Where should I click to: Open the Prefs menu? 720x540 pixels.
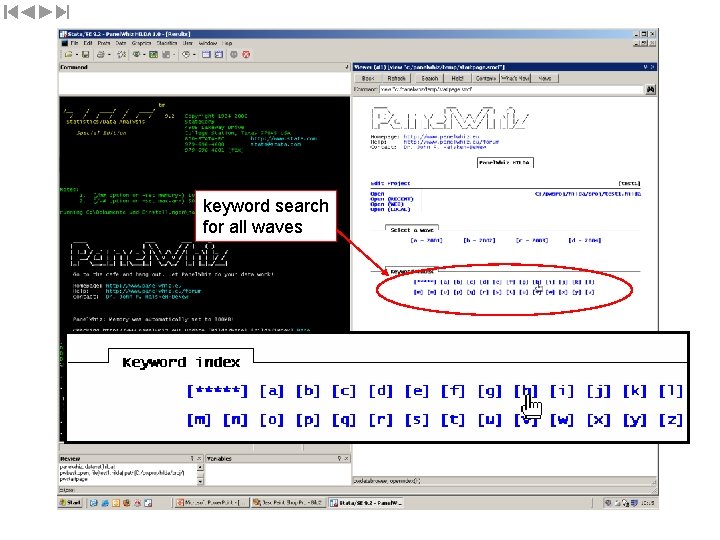coord(104,43)
